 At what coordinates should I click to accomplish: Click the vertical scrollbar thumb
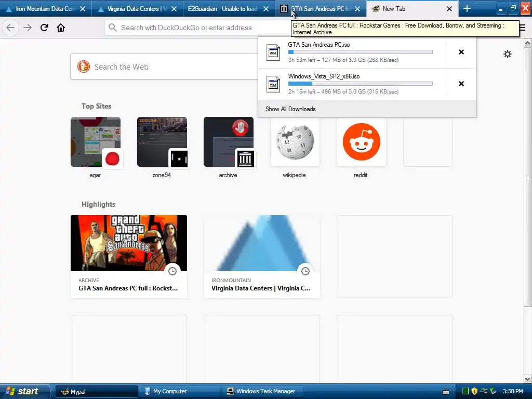coord(528,177)
